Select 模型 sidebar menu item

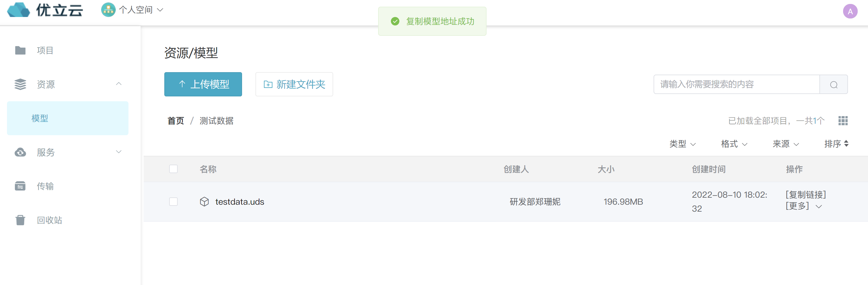coord(67,118)
